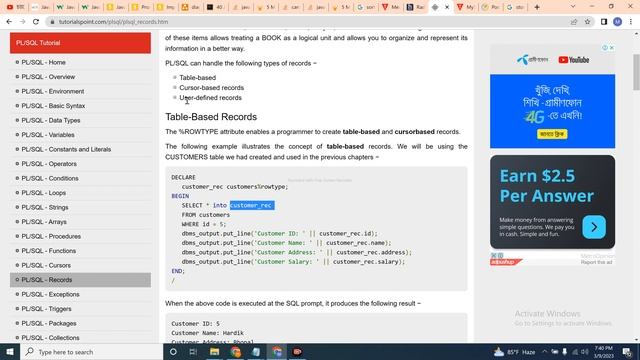Share this page from the address bar
Screen dimensions: 640x360
point(574,22)
